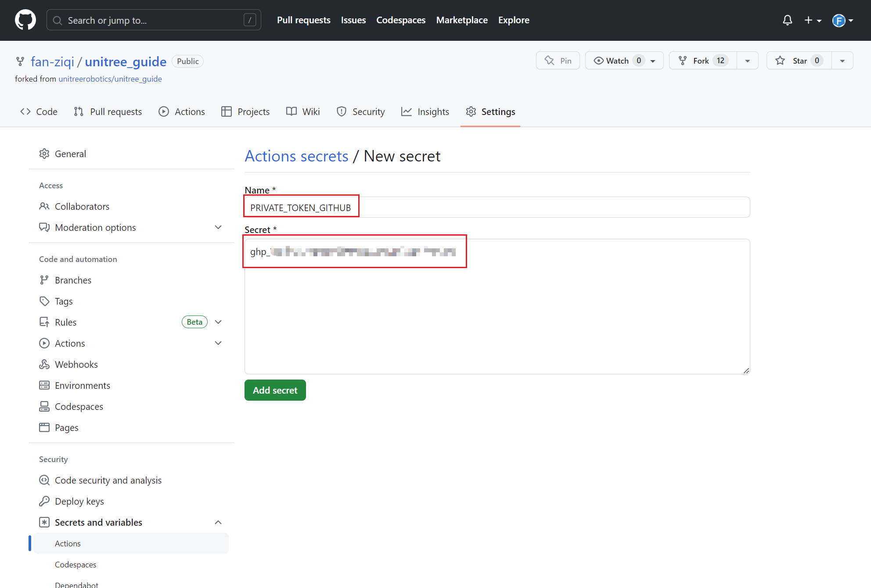Open Explore in top navigation
This screenshot has height=588, width=871.
[513, 20]
